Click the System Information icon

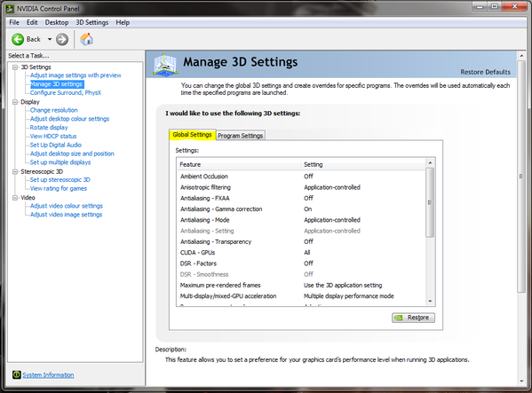[x=17, y=374]
